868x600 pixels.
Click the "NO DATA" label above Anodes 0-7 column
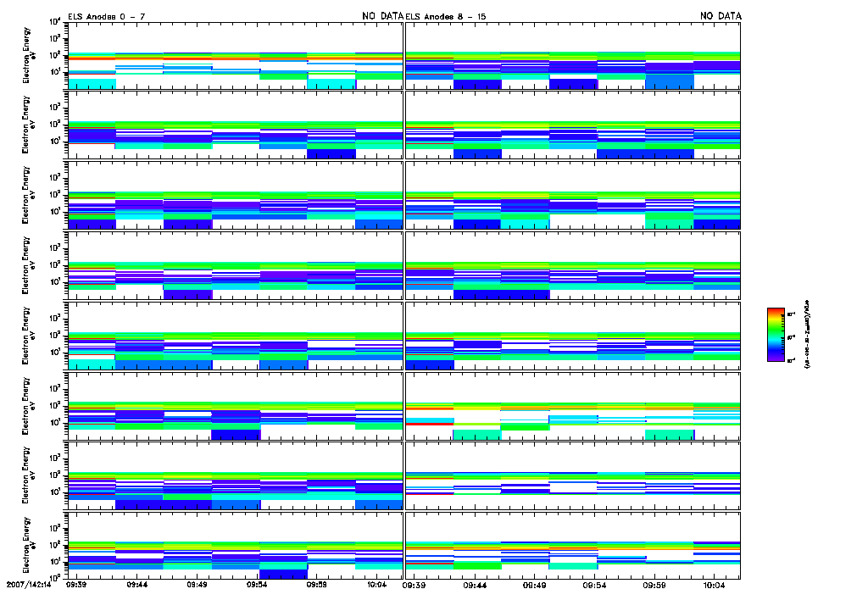[x=382, y=16]
